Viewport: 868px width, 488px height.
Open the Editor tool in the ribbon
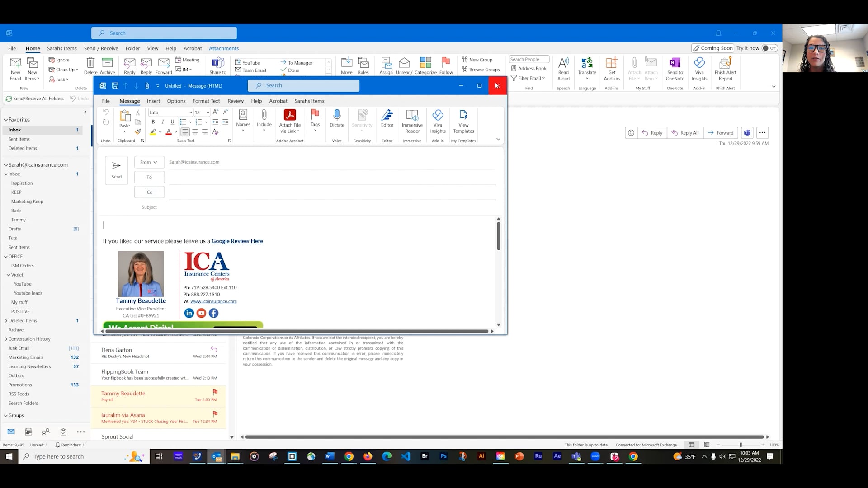[387, 116]
